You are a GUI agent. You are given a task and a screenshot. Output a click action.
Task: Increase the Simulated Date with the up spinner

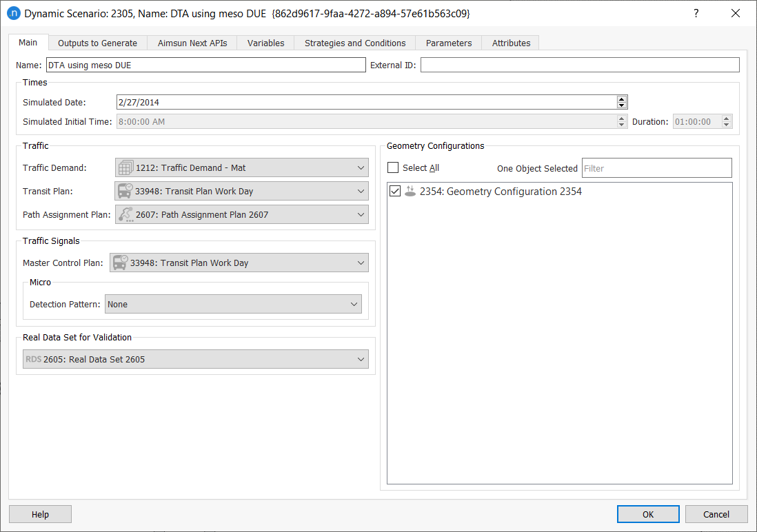621,98
